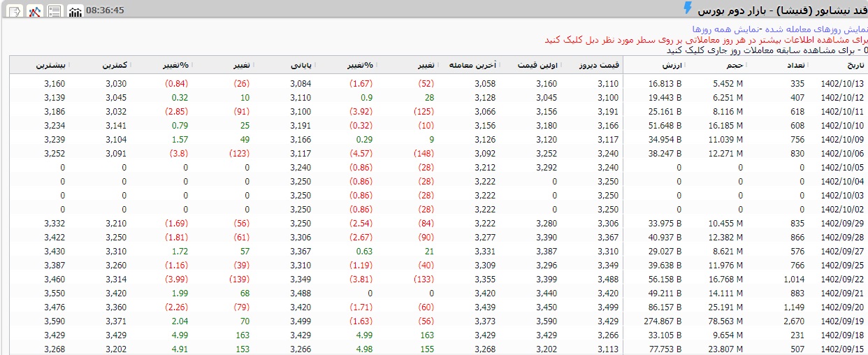The width and height of the screenshot is (868, 355).
Task: Open the black bar chart icon
Action: click(75, 10)
